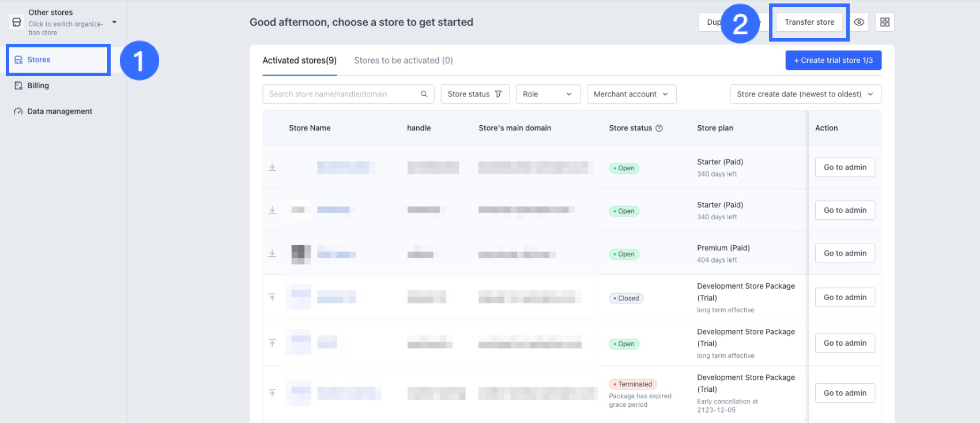Click the search magnifier icon

[424, 94]
